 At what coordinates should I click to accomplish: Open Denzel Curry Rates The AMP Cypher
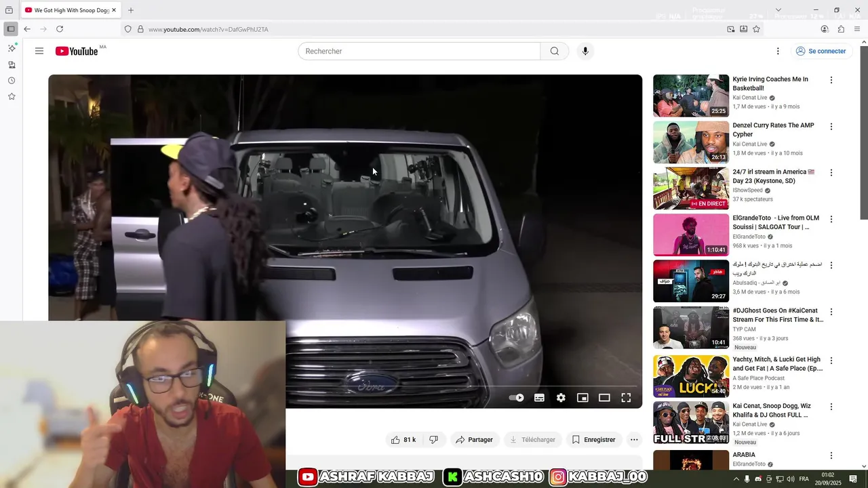[x=774, y=129]
